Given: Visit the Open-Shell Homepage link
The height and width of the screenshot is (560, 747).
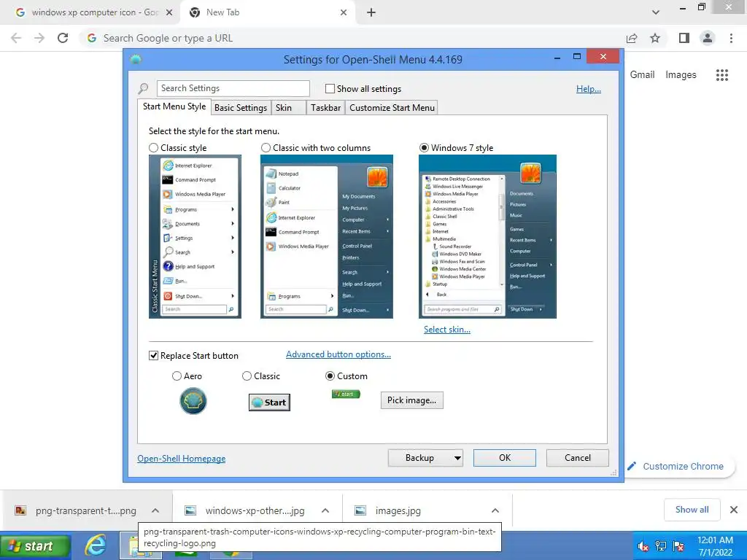Looking at the screenshot, I should 182,459.
